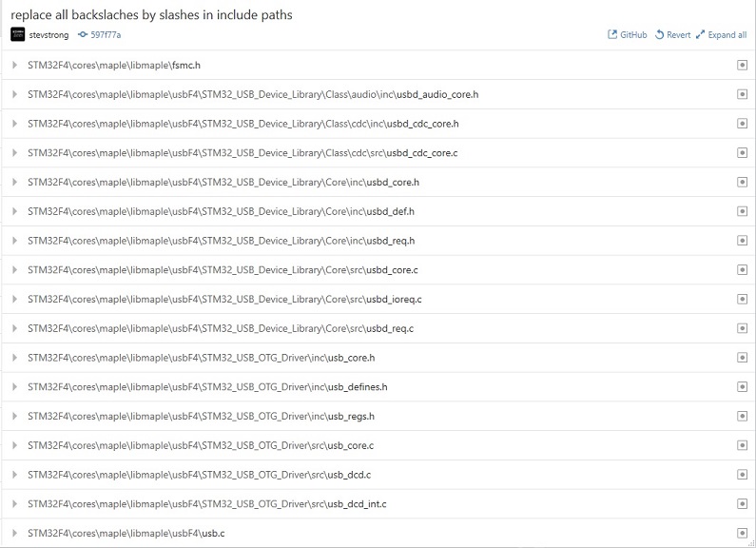Expand usbd_ioreq.c diff
The image size is (756, 548).
click(x=14, y=299)
